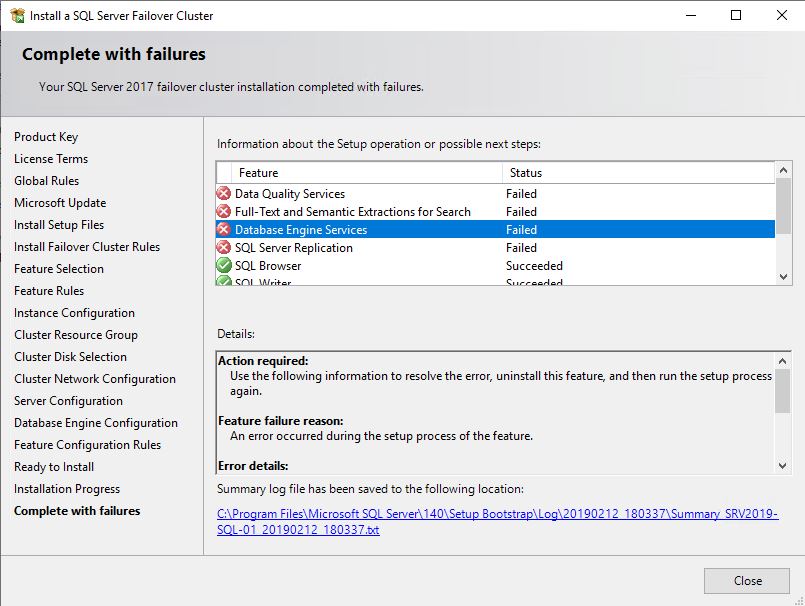805x606 pixels.
Task: Open the summary log file link
Action: (x=497, y=521)
